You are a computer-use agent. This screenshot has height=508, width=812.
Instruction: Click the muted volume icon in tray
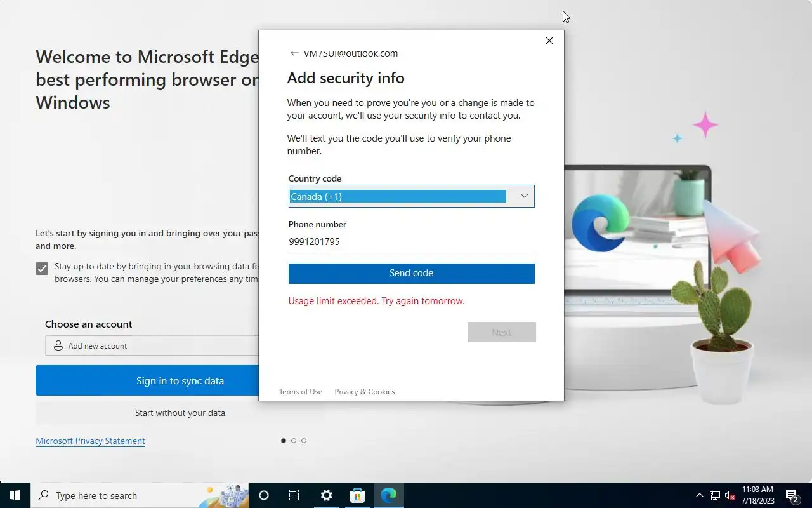[x=730, y=495]
